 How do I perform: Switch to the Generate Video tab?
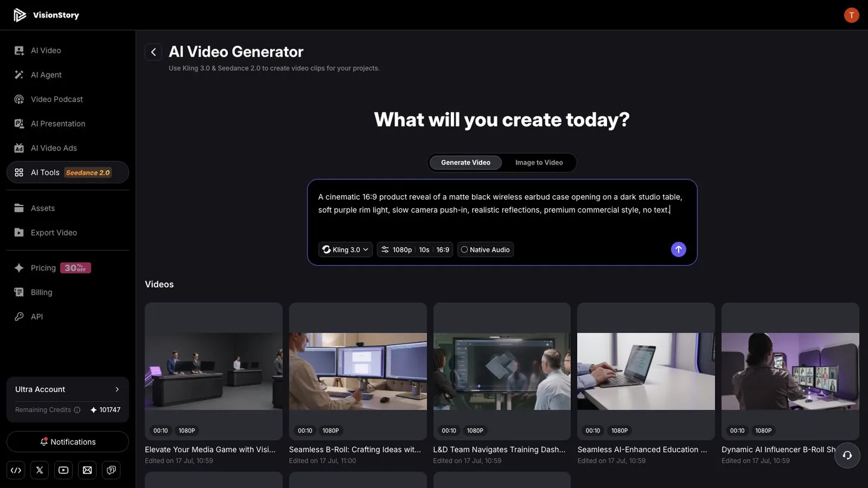tap(465, 163)
